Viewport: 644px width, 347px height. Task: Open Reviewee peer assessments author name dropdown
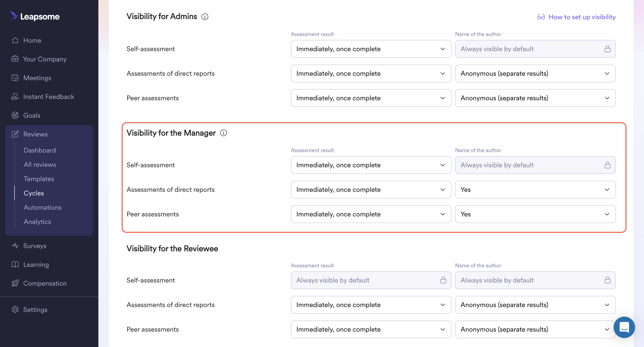(x=535, y=329)
